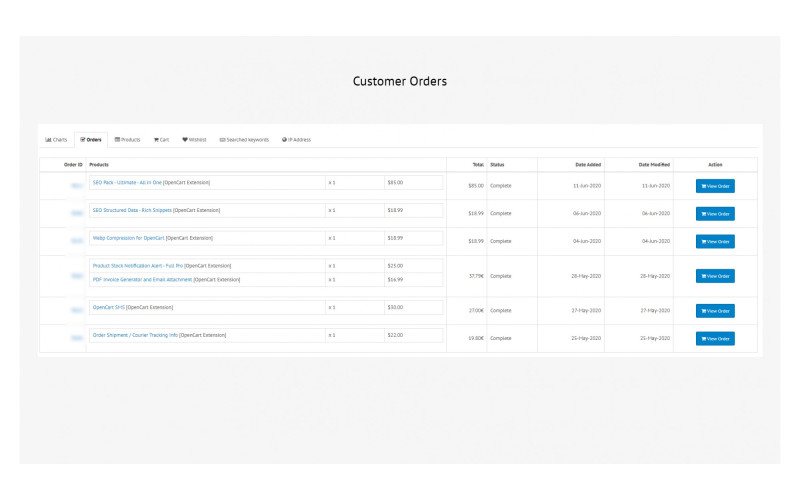
Task: Open the Searched keywords tab
Action: coord(247,140)
